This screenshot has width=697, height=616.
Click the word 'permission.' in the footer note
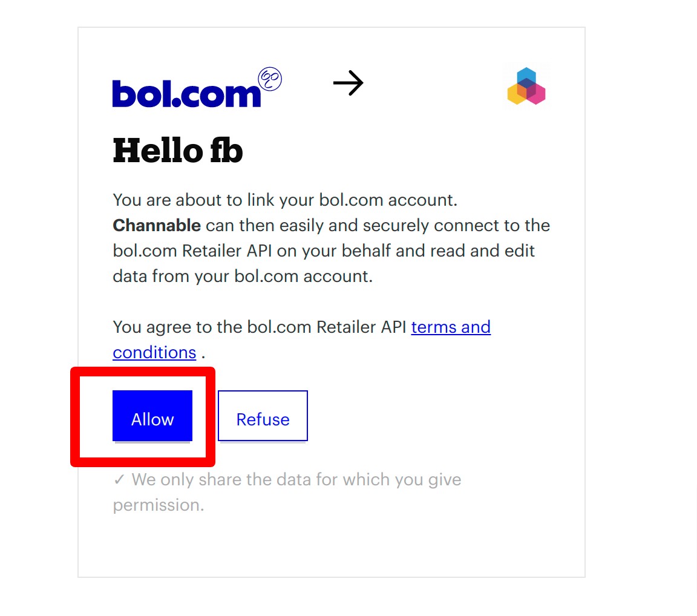coord(159,505)
